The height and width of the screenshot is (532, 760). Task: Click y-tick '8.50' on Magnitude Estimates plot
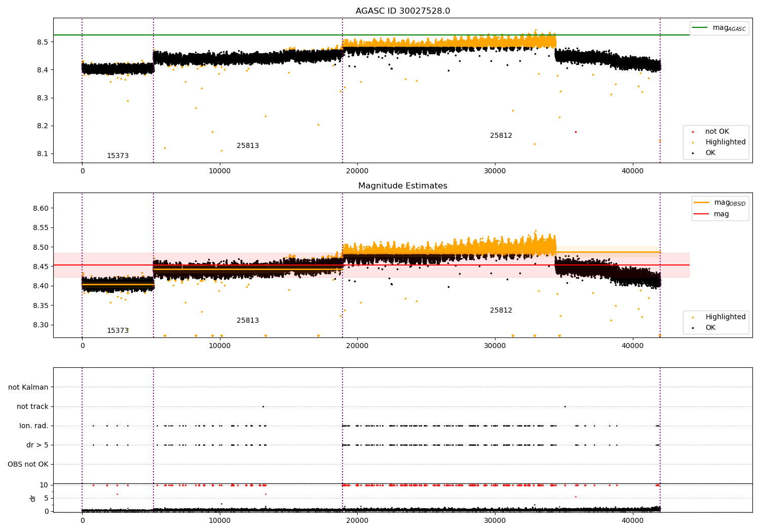click(41, 247)
